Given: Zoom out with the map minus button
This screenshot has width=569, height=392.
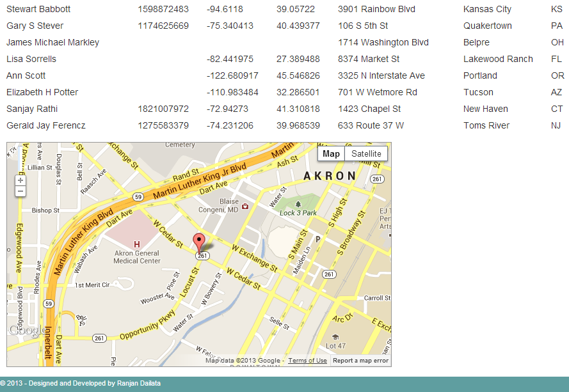Looking at the screenshot, I should [x=20, y=191].
